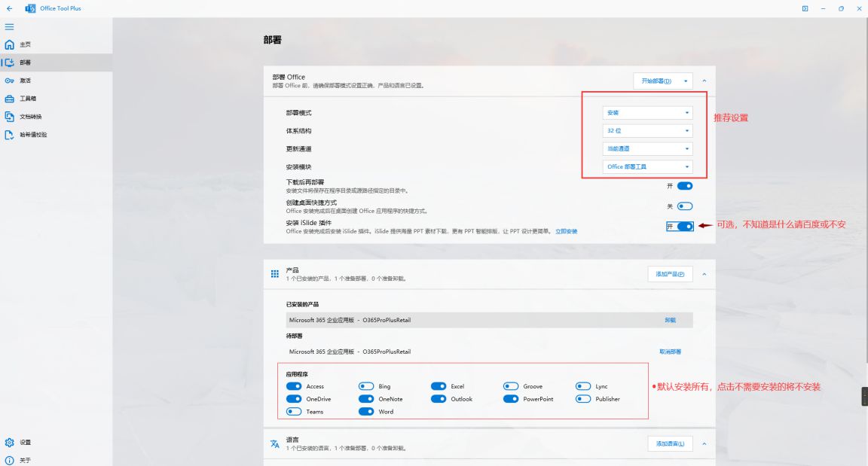Toggle the Excel application switch
Image resolution: width=868 pixels, height=466 pixels.
(x=439, y=386)
